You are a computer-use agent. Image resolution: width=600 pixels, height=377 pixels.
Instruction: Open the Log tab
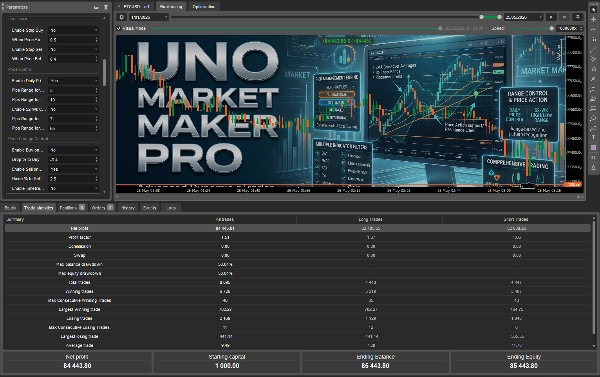pyautogui.click(x=171, y=208)
